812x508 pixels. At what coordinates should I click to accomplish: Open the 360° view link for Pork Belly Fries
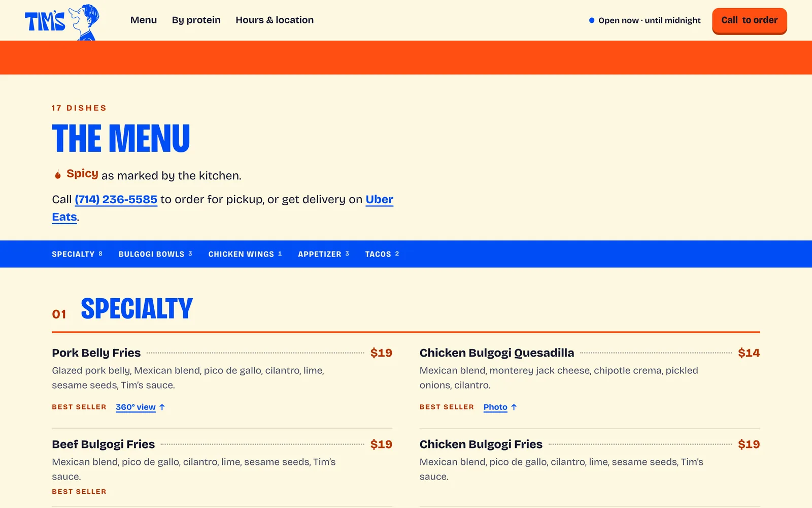(140, 407)
